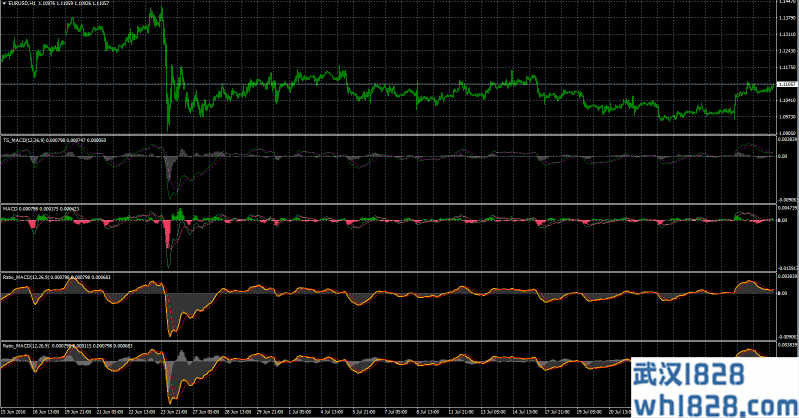This screenshot has width=799, height=418.
Task: Select the MACD indicator label in the histogram pane
Action: point(10,209)
